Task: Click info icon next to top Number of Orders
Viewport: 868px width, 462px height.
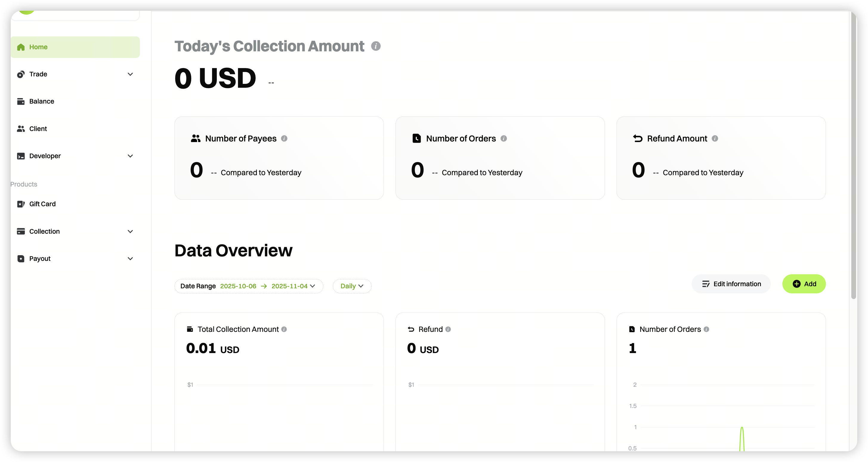Action: [x=503, y=138]
